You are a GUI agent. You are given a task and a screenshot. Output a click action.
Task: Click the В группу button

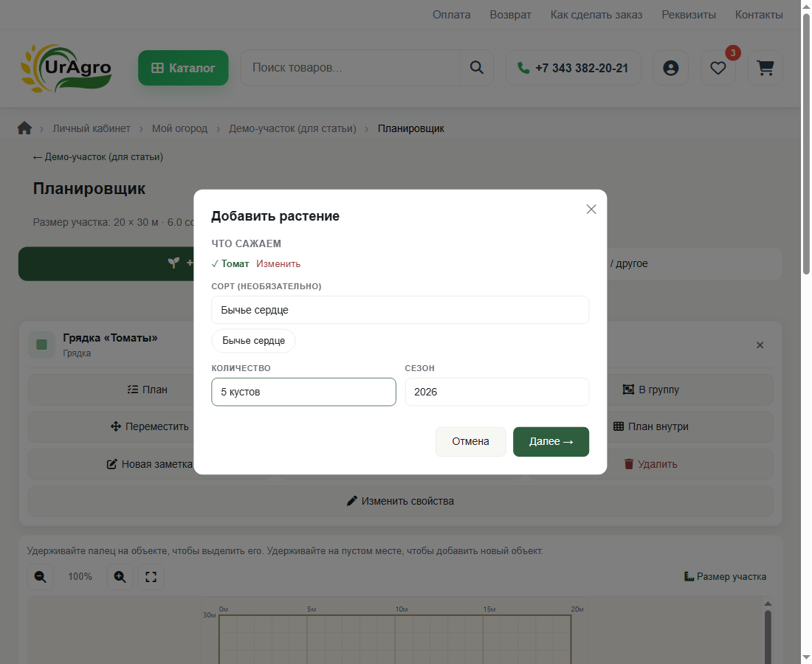[x=650, y=390]
